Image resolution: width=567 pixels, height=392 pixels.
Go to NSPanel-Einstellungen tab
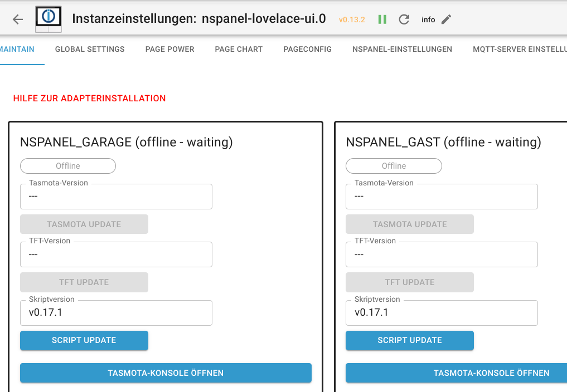pos(402,49)
